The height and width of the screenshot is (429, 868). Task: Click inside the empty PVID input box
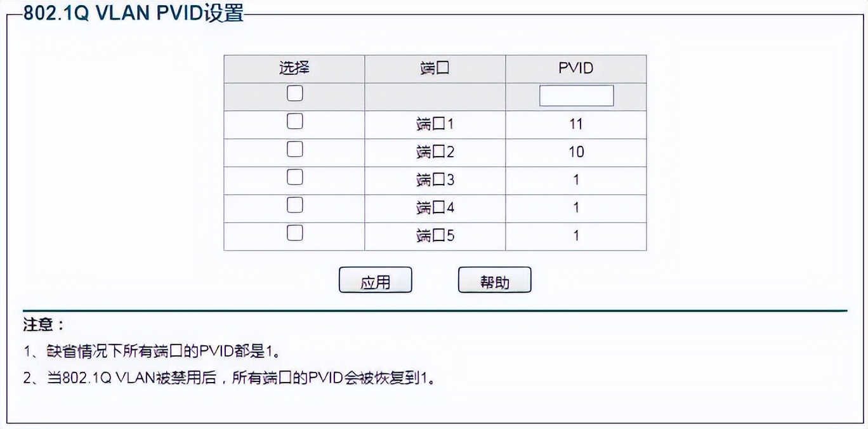[x=575, y=95]
